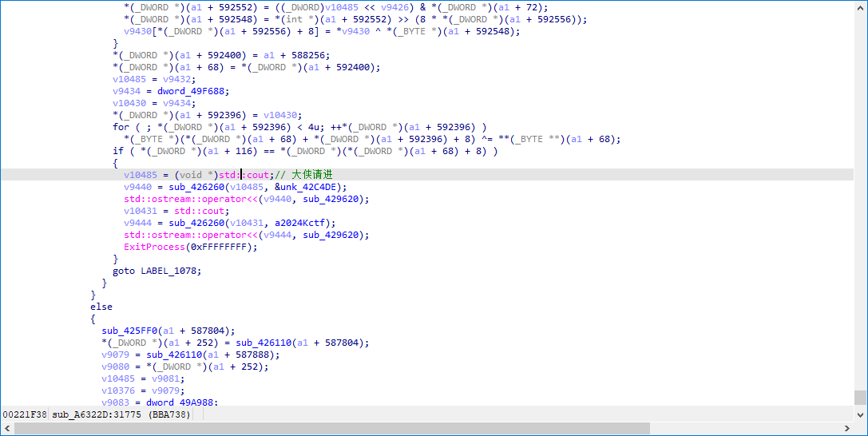868x436 pixels.
Task: Click std::cout on the v10431 line
Action: click(200, 211)
